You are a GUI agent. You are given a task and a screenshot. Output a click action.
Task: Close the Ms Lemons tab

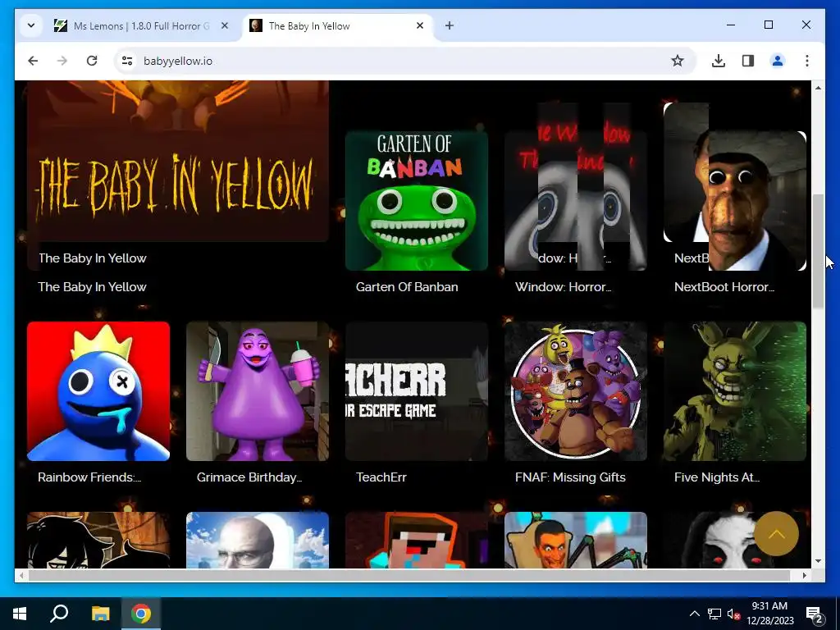[225, 25]
